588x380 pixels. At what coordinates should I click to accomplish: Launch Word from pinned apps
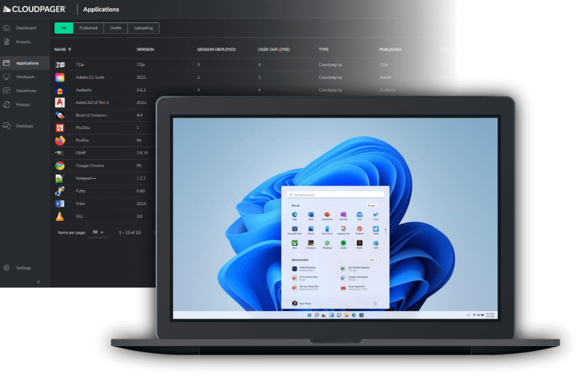coord(311,216)
